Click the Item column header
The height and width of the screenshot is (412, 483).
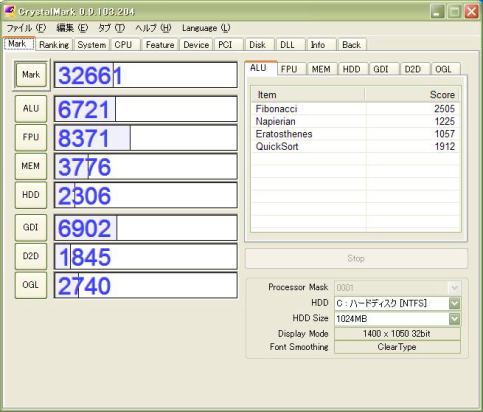coord(308,95)
